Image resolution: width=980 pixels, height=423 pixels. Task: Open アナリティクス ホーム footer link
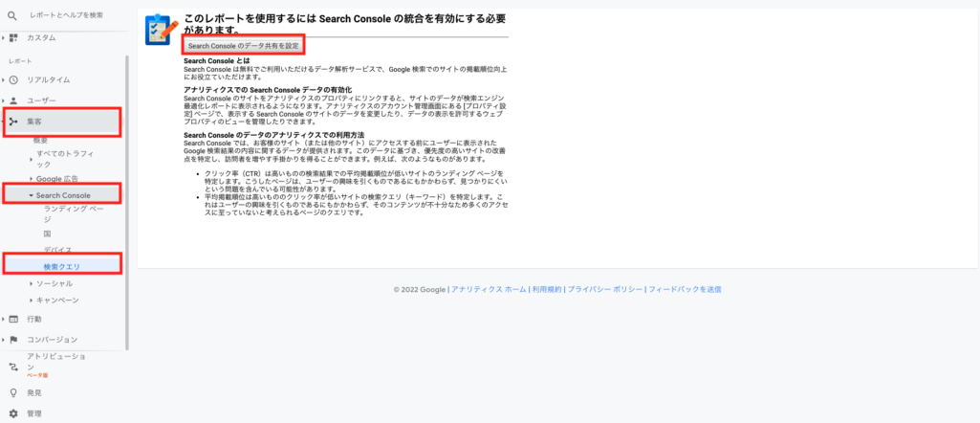click(489, 290)
